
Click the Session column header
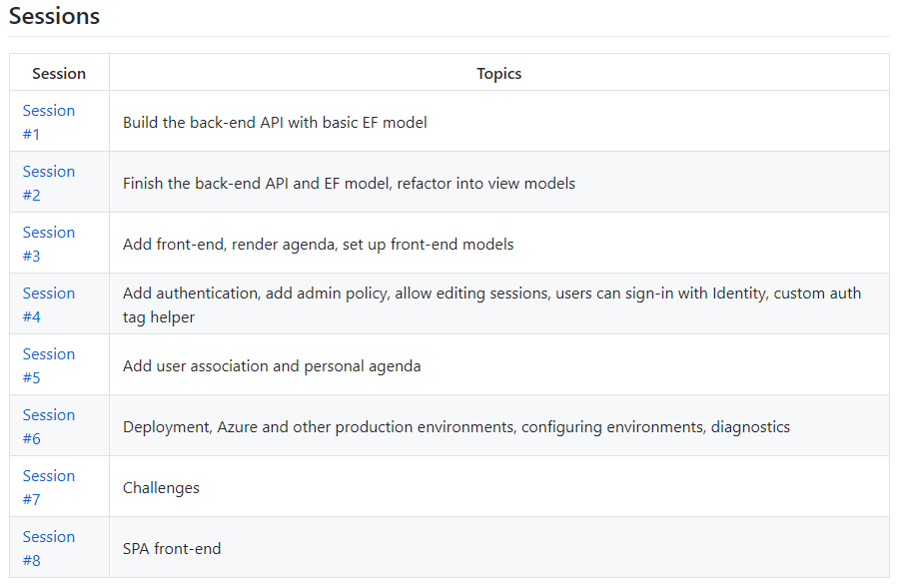point(59,73)
